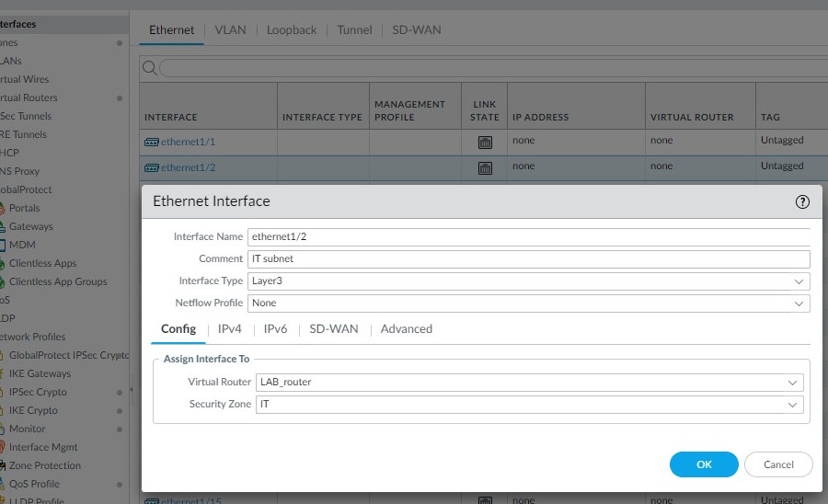Select the VLAN tab
828x504 pixels.
pos(230,30)
